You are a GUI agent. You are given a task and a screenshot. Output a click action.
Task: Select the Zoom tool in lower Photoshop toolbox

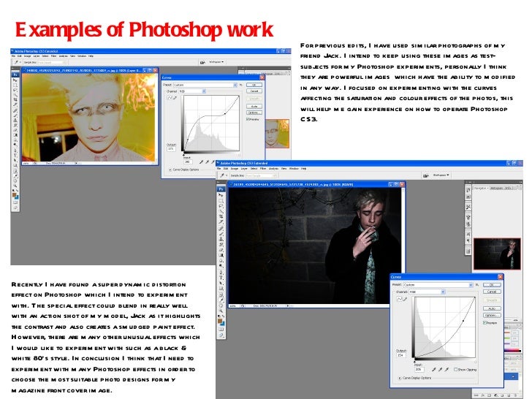(221, 311)
